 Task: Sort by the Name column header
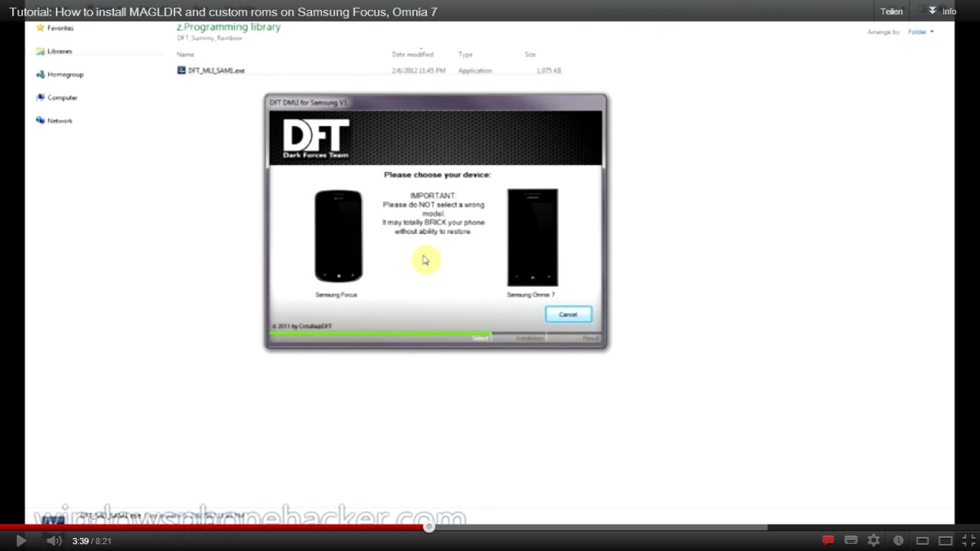[186, 55]
